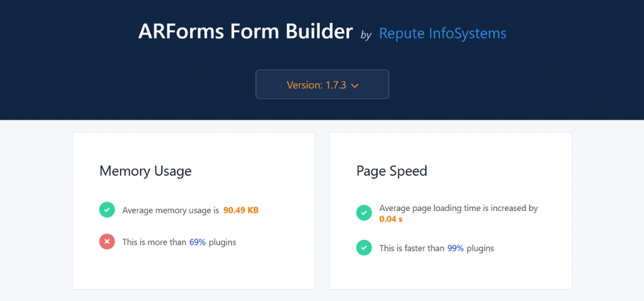Click the Memory Usage heading

point(145,171)
